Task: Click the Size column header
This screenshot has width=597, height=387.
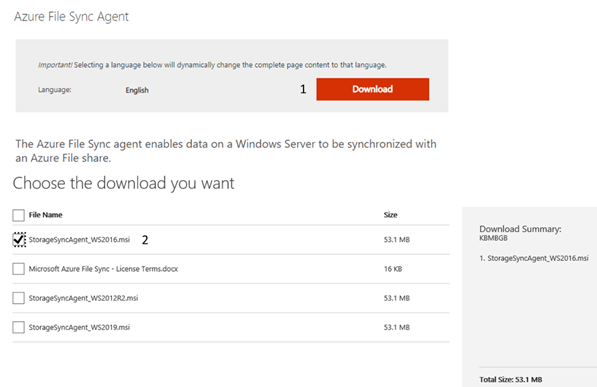Action: pos(390,215)
